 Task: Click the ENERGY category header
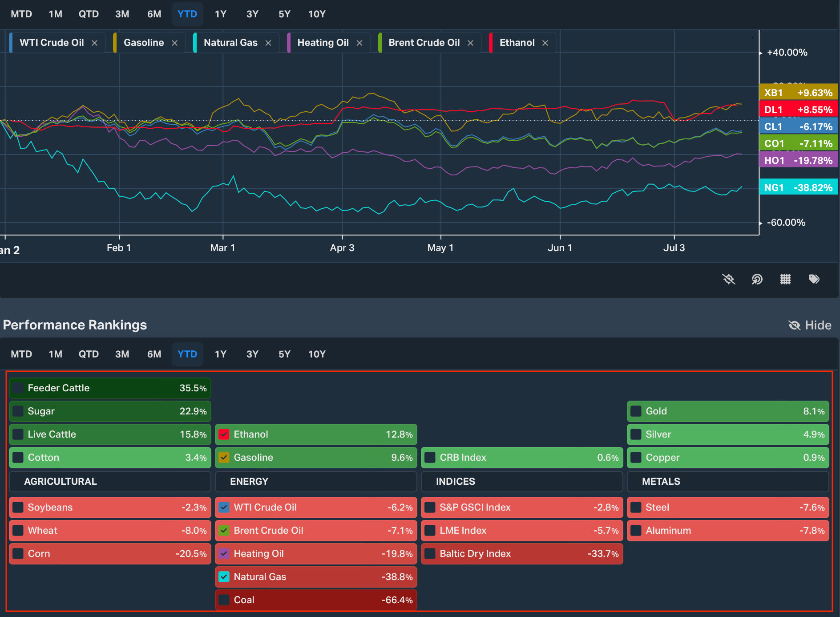pyautogui.click(x=316, y=482)
